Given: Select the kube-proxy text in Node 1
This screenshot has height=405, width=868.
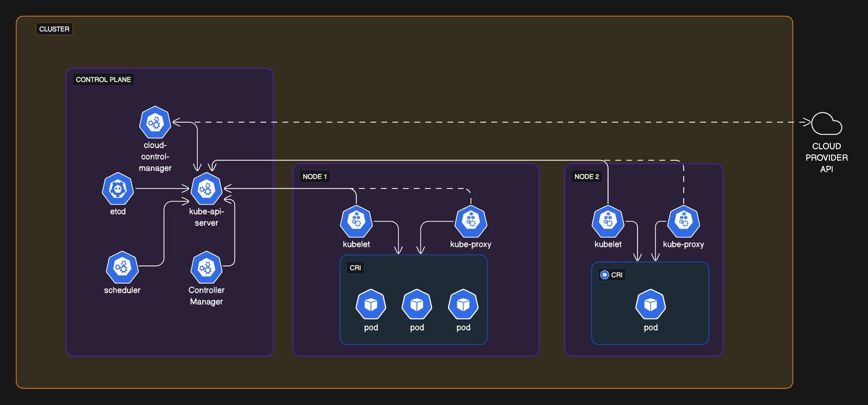Looking at the screenshot, I should (x=471, y=244).
